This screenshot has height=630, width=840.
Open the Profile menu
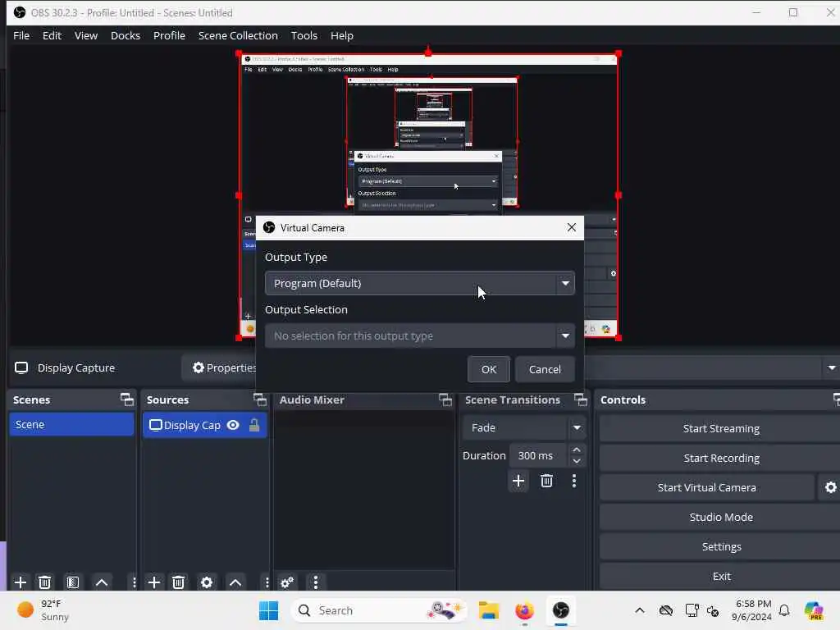(x=169, y=35)
